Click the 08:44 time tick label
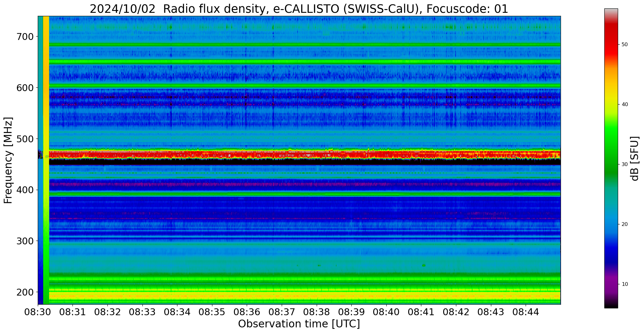The image size is (644, 333). pyautogui.click(x=526, y=312)
